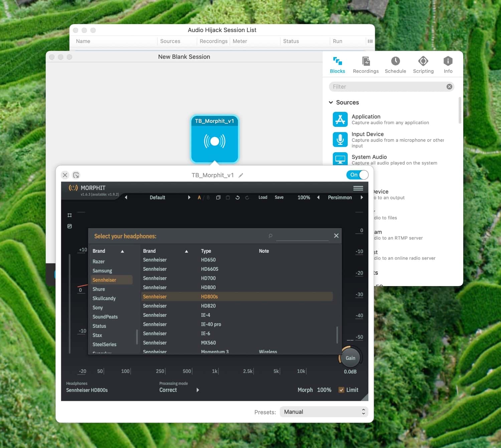Select the Application source block icon
501x448 pixels.
[340, 119]
